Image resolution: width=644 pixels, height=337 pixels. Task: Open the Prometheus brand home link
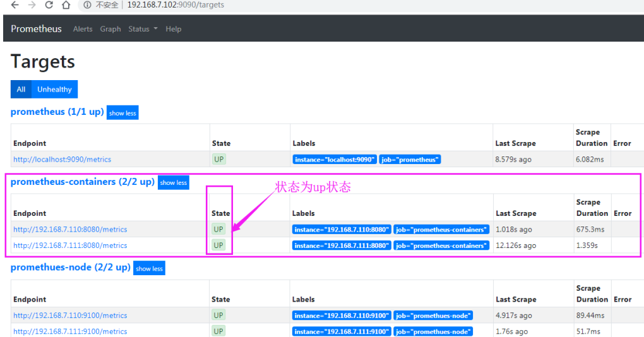[x=36, y=29]
